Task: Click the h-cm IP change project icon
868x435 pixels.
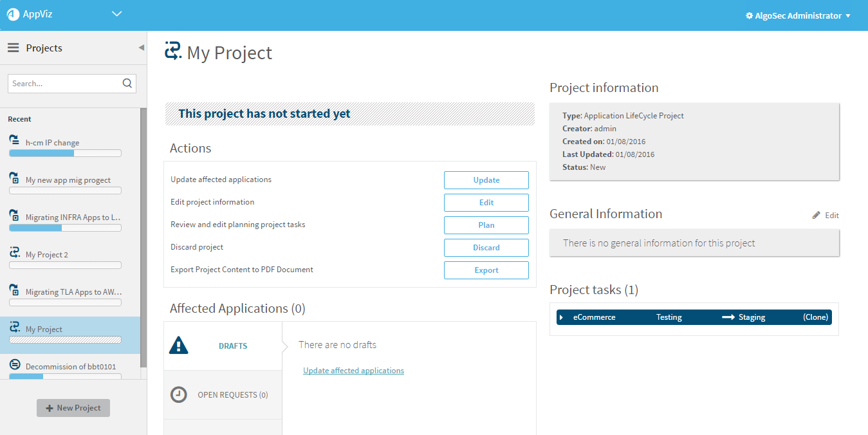Action: pos(14,140)
